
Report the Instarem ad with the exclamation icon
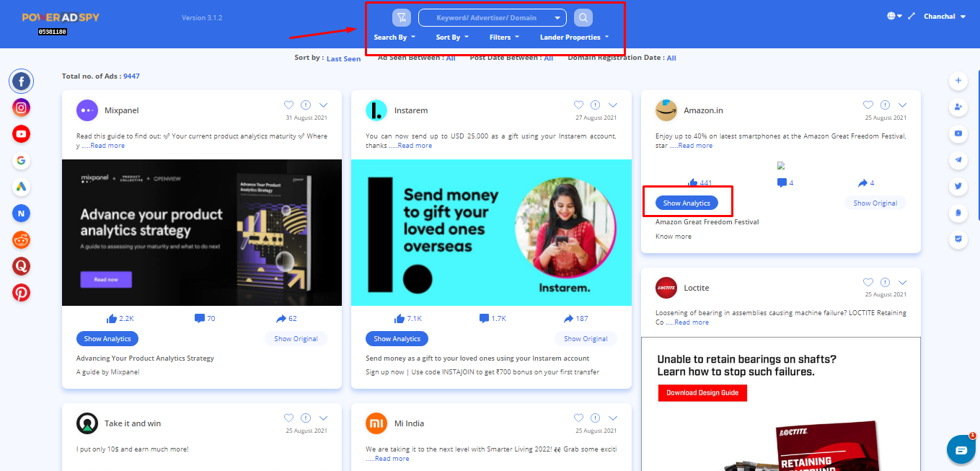[595, 105]
